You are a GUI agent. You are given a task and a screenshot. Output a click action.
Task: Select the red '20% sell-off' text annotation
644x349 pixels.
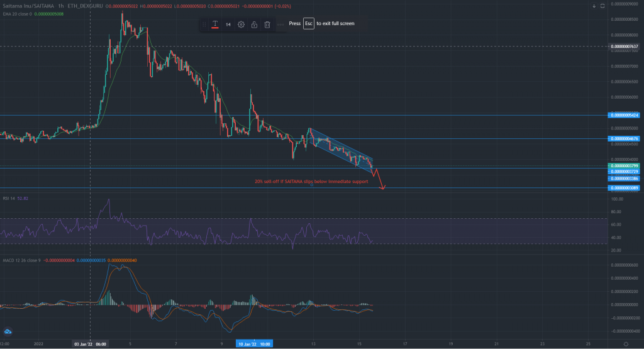[x=311, y=182]
